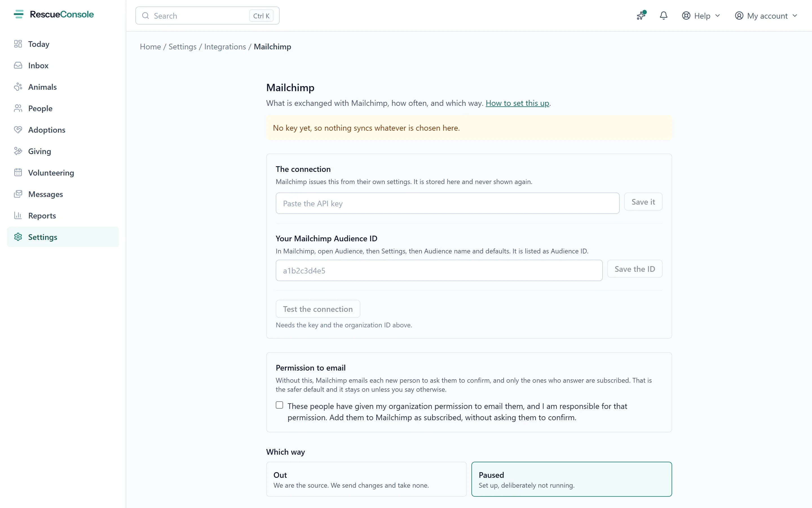Tick the permission to email checkbox
Screen dimensions: 812x508
(279, 405)
